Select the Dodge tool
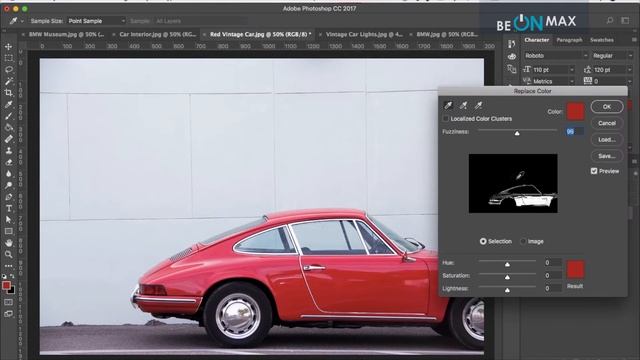The image size is (640, 360). (9, 185)
